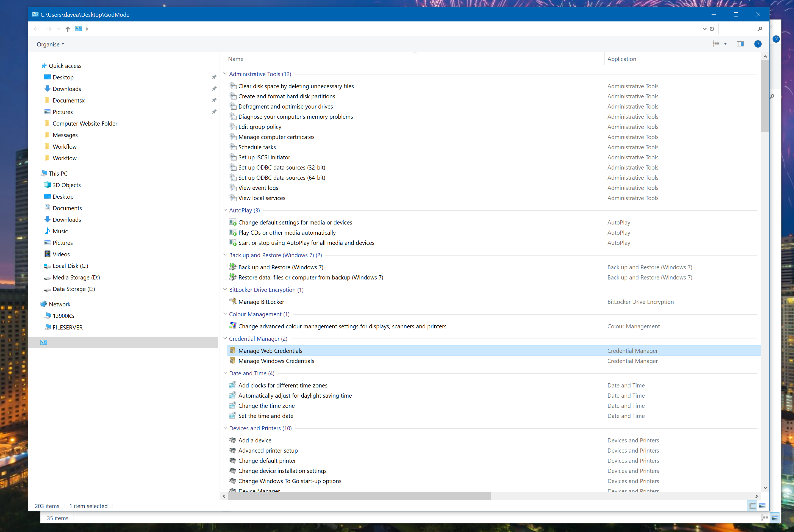Sort by the Application column header
This screenshot has height=532, width=794.
pos(622,59)
